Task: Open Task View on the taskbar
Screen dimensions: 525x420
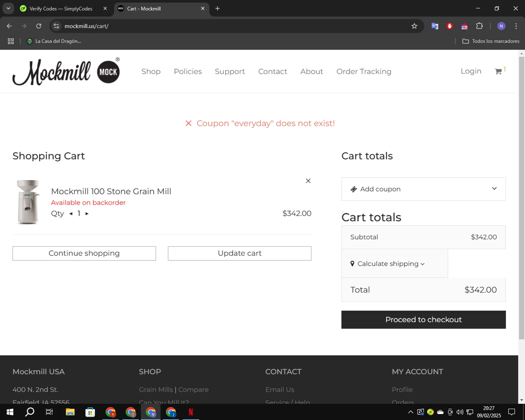Action: pos(49,412)
